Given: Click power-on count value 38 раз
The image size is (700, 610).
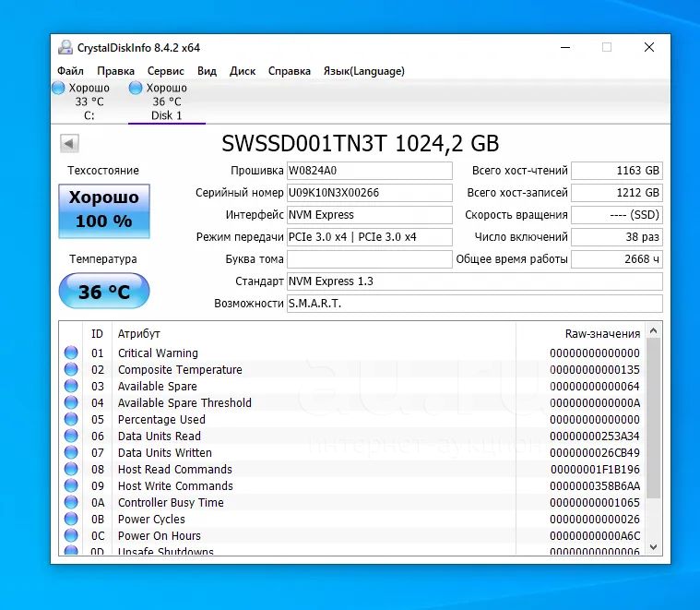Looking at the screenshot, I should [617, 237].
